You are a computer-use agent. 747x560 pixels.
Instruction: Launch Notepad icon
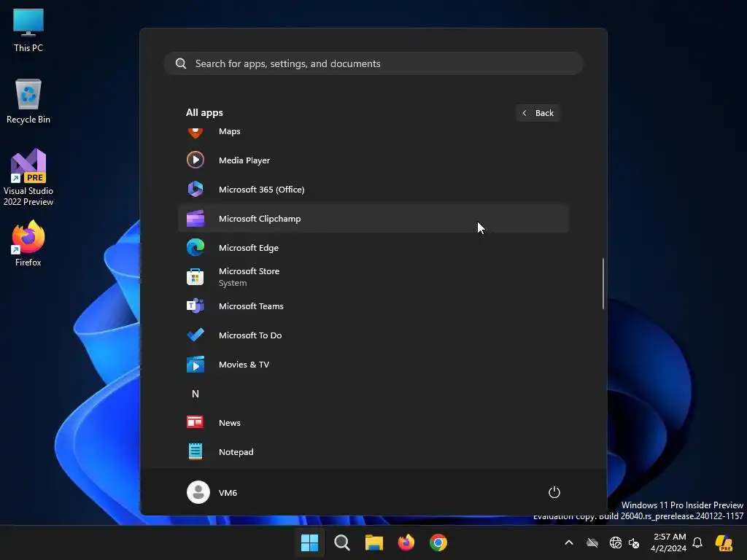click(196, 451)
